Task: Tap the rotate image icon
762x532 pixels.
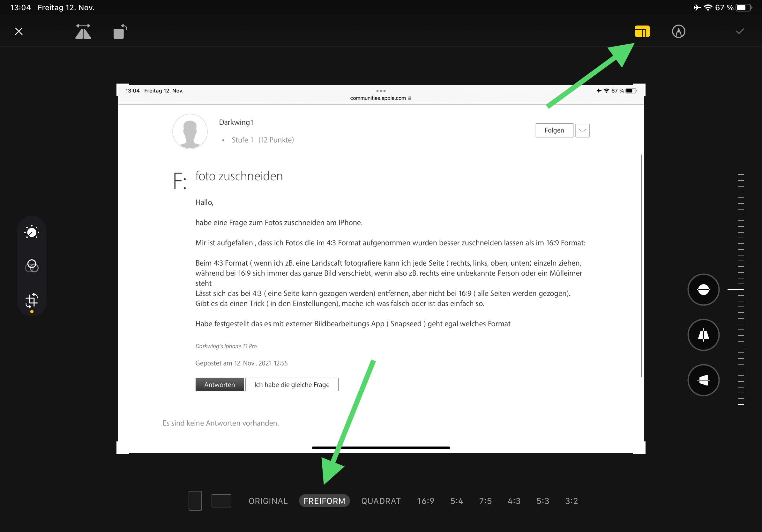Action: 120,32
